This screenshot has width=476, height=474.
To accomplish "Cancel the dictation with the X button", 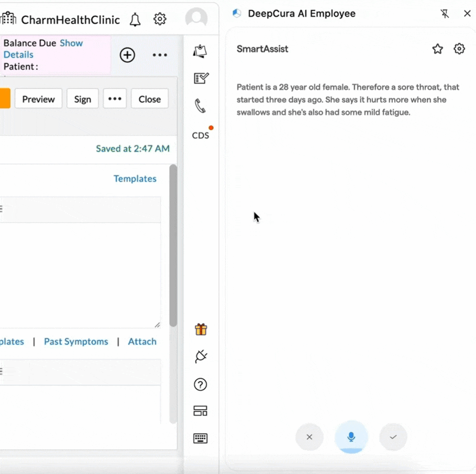I will click(309, 437).
